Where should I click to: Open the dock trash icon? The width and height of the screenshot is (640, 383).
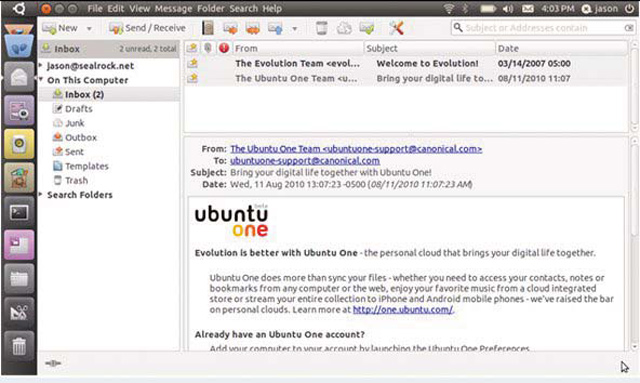coord(19,346)
